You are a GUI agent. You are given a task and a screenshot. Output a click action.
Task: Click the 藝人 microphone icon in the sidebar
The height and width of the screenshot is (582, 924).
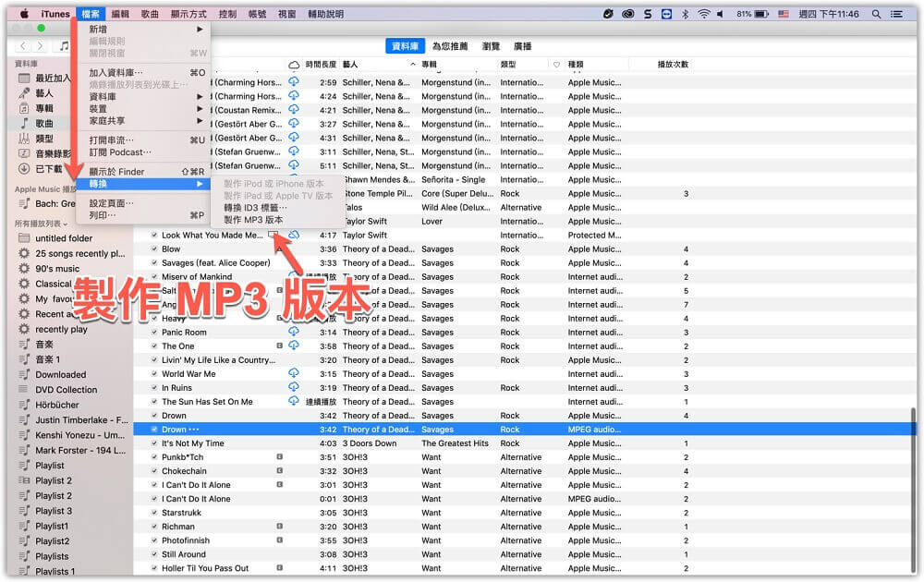[24, 93]
